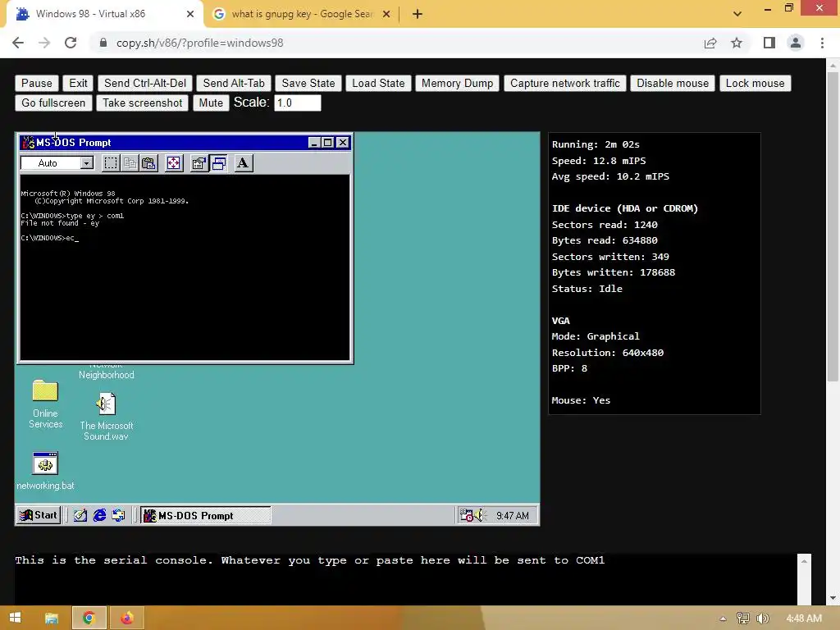This screenshot has width=840, height=630.
Task: Toggle the Lock mouse button
Action: 755,83
